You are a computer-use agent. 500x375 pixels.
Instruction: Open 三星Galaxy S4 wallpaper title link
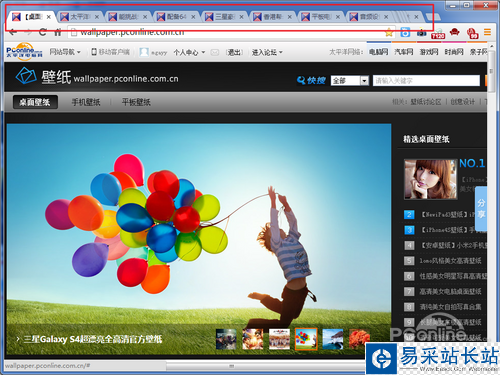click(x=93, y=339)
